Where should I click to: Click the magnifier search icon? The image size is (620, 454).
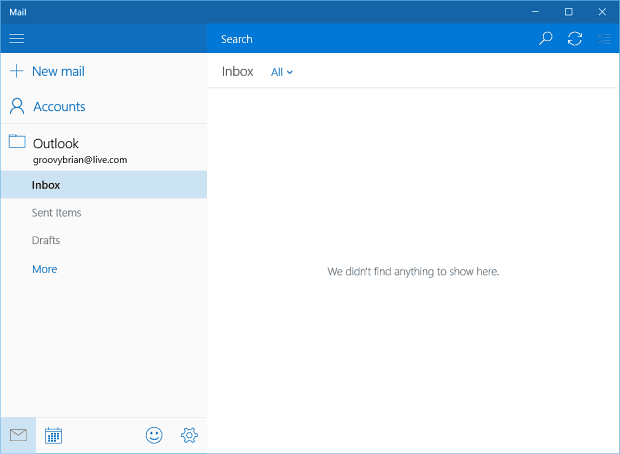click(546, 38)
